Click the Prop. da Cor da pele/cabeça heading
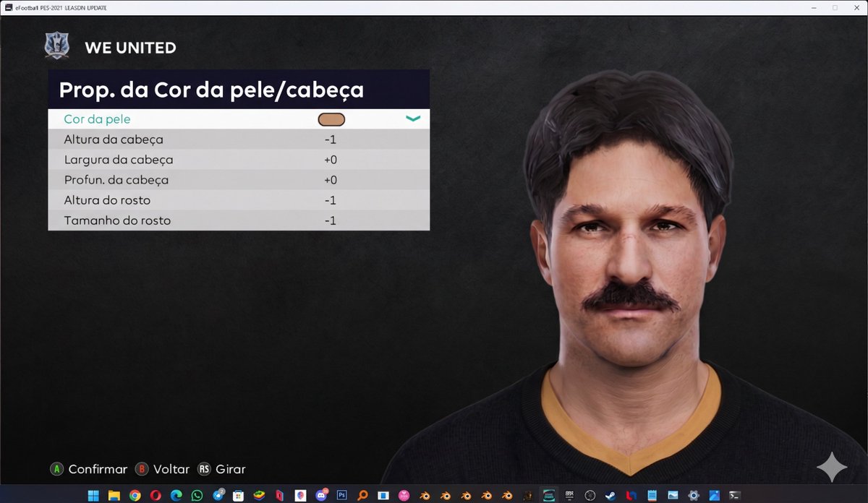Image resolution: width=868 pixels, height=503 pixels. click(211, 90)
